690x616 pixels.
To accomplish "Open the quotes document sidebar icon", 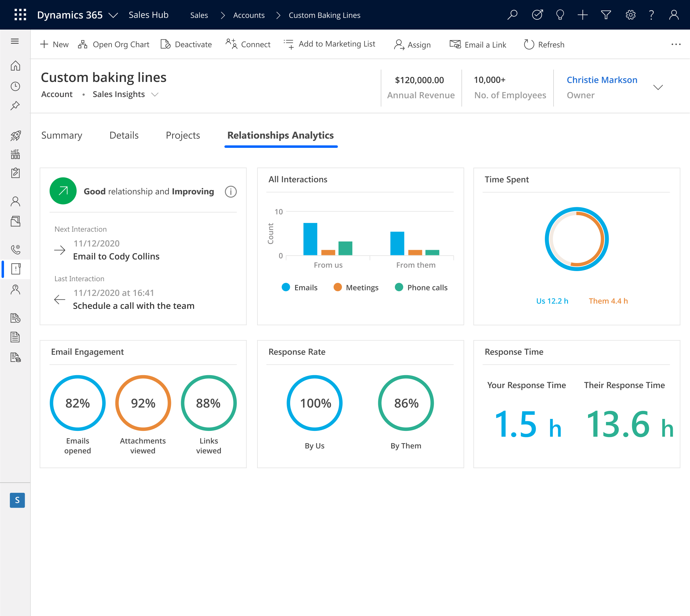I will coord(15,318).
